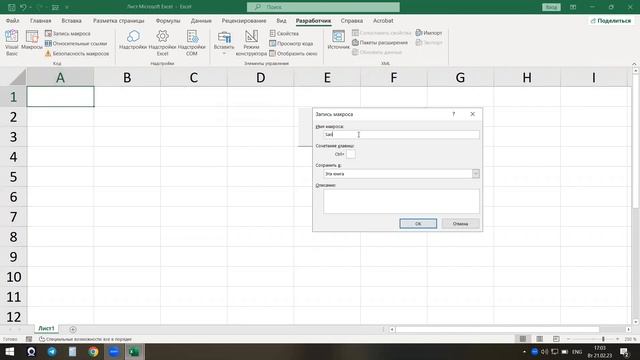Click Отмена in macro dialog
The width and height of the screenshot is (640, 360).
click(460, 224)
